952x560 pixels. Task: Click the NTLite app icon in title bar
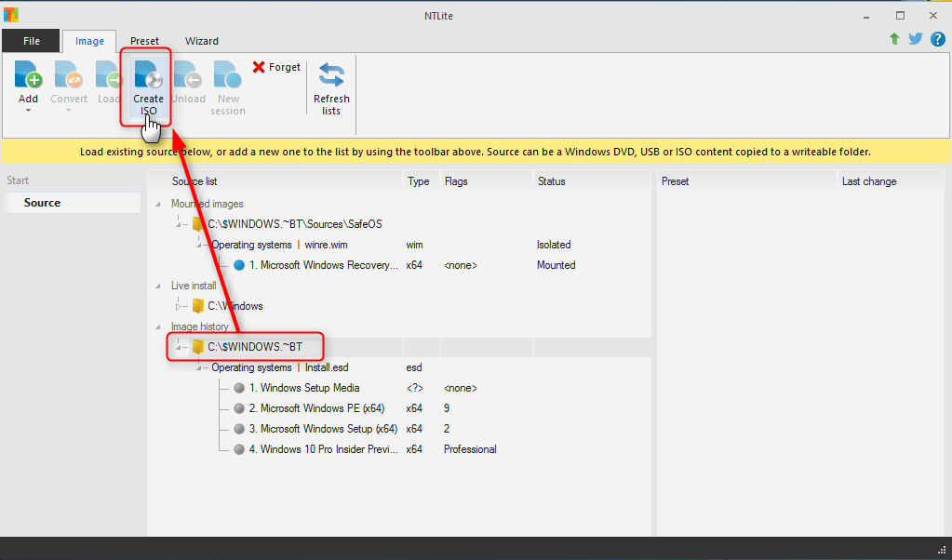click(x=10, y=15)
